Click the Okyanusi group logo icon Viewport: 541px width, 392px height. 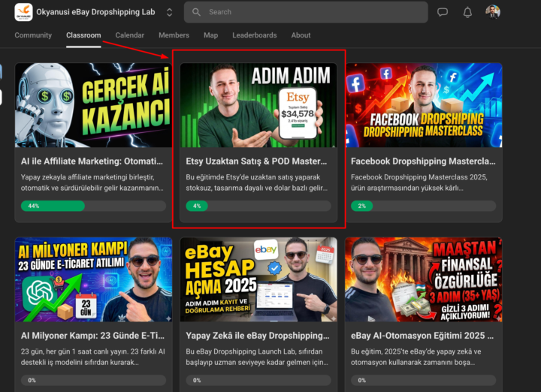tap(23, 12)
